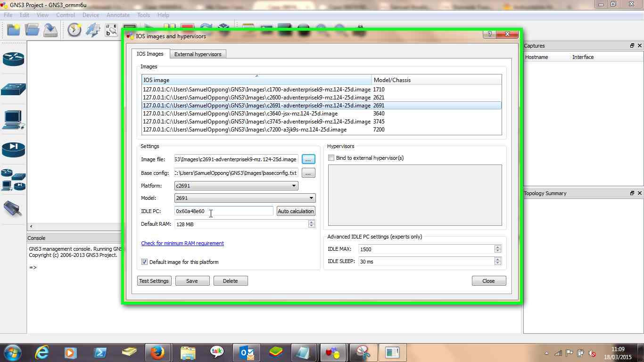Click the Image file path field
This screenshot has height=362, width=644.
[236, 159]
